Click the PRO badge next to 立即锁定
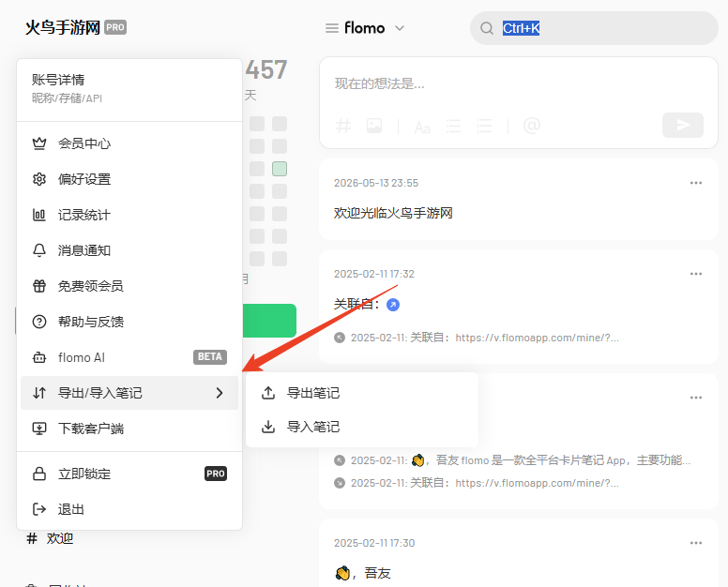 [x=216, y=474]
